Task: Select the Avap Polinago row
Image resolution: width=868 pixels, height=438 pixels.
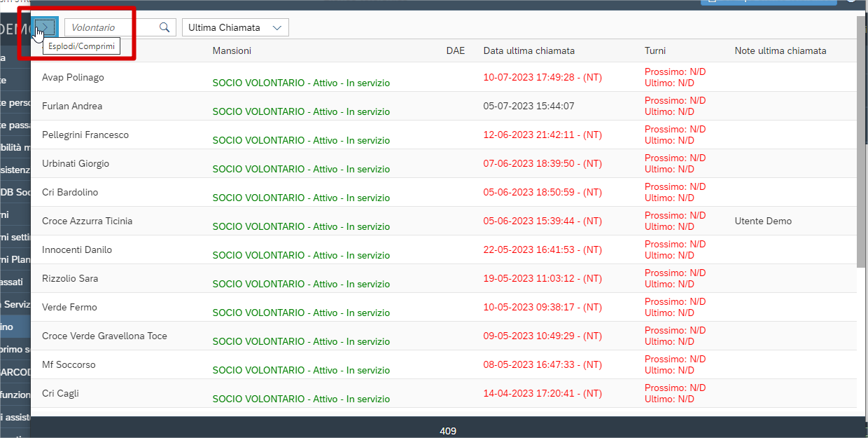Action: pyautogui.click(x=443, y=77)
